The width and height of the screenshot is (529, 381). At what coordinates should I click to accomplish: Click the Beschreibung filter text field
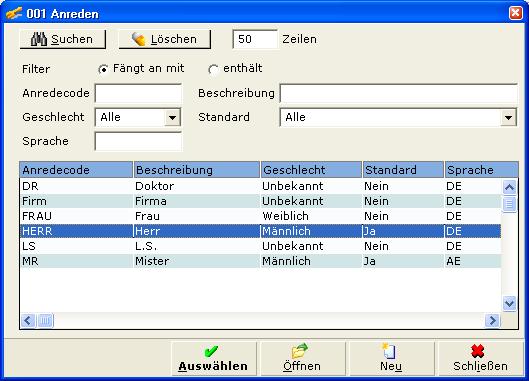coord(398,93)
